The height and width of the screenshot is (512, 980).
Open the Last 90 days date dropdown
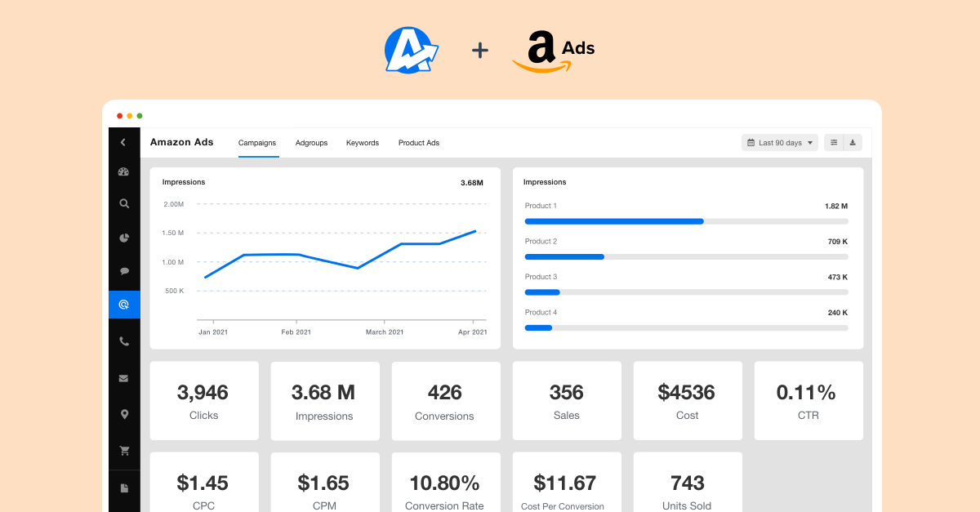tap(780, 142)
